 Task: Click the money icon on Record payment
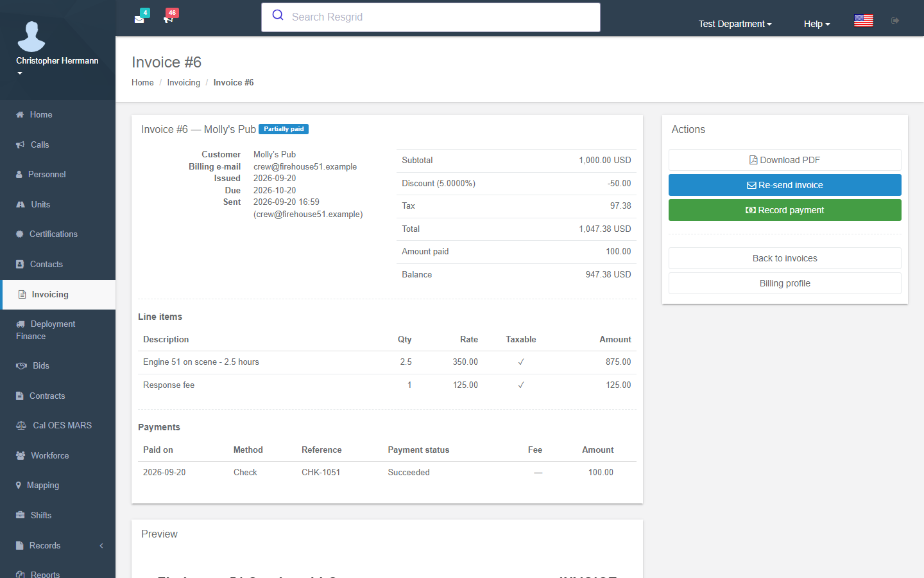coord(750,210)
